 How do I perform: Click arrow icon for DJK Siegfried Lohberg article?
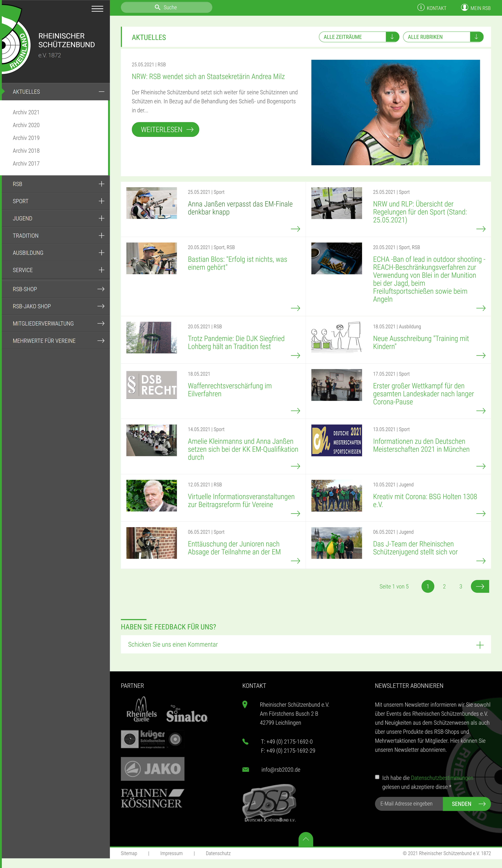point(295,355)
